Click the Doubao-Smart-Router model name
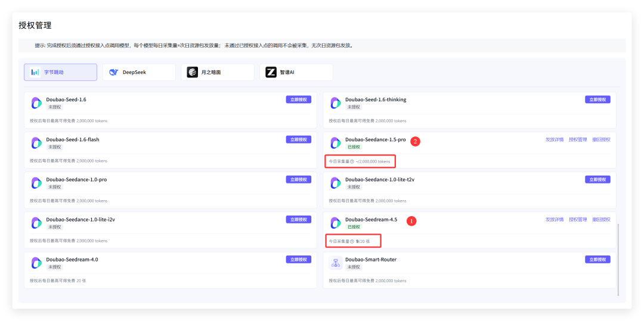The image size is (644, 321). click(x=371, y=260)
